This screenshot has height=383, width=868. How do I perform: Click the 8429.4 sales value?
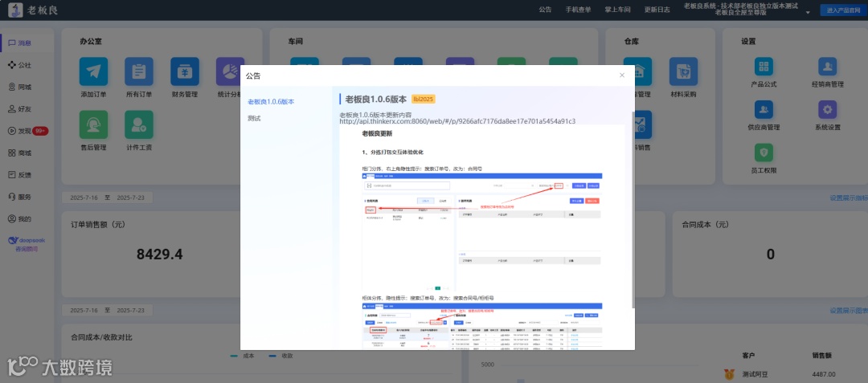159,255
